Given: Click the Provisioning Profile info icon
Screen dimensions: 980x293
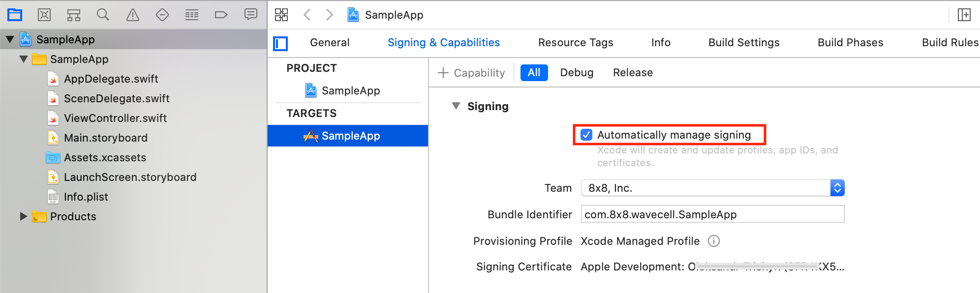Looking at the screenshot, I should pyautogui.click(x=713, y=241).
